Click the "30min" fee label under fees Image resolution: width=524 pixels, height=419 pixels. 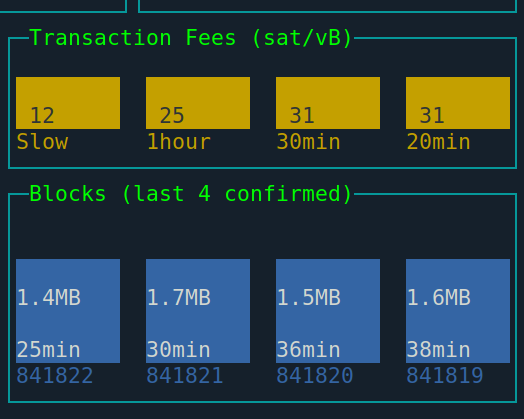[308, 142]
